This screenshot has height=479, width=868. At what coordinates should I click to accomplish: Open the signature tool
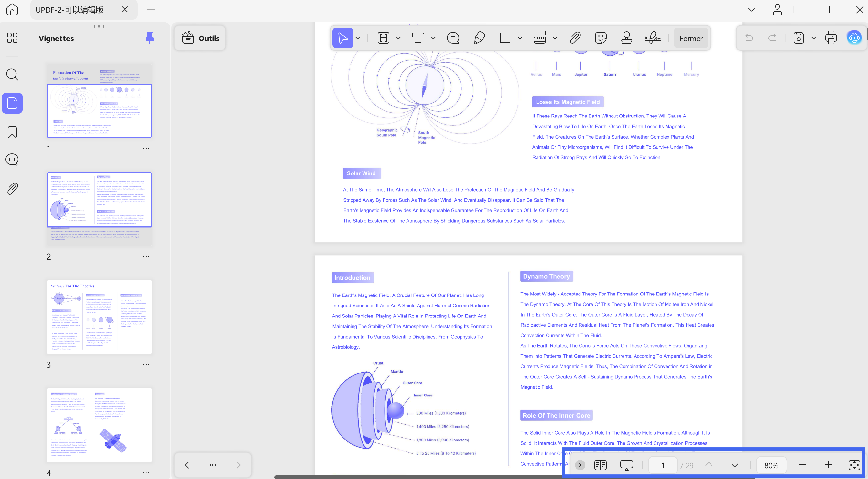click(652, 38)
